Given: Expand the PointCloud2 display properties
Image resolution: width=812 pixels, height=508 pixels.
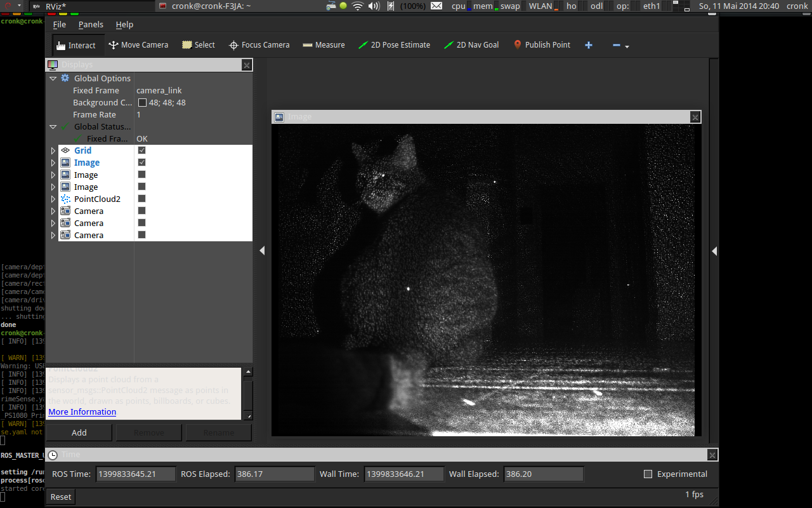Looking at the screenshot, I should coord(53,199).
